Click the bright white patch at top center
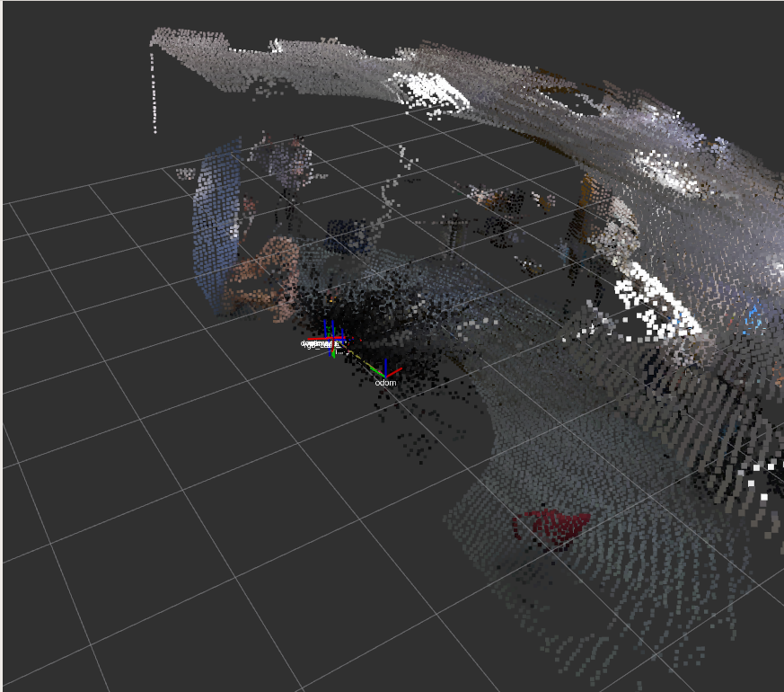This screenshot has width=784, height=692. pos(434,90)
